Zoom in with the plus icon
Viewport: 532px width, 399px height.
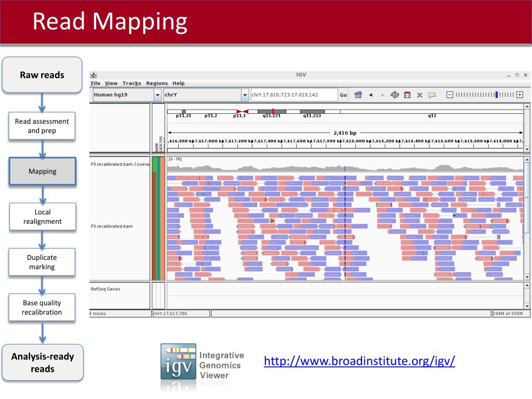click(x=520, y=95)
